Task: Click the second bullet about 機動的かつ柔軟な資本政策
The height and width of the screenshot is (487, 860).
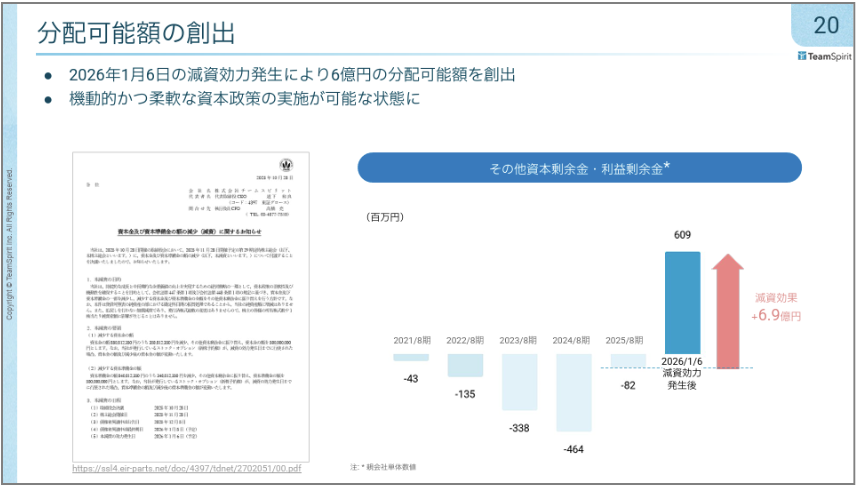Action: point(244,99)
